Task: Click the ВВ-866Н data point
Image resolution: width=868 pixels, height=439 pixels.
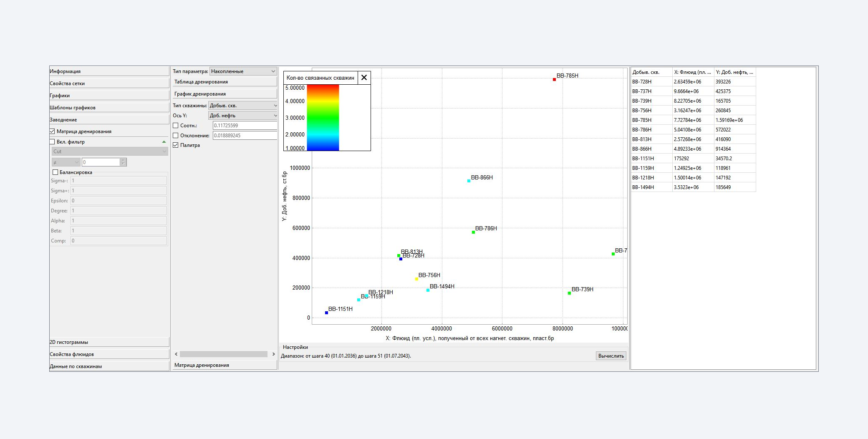Action: (x=469, y=181)
